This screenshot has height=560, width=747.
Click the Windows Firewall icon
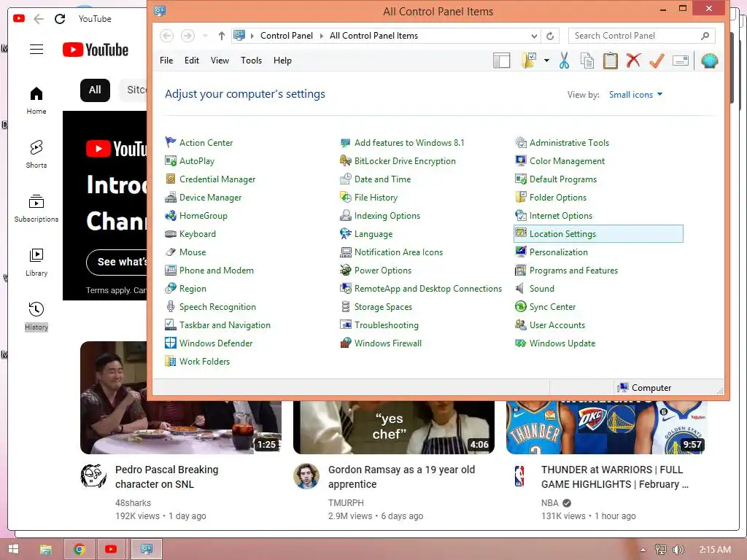tap(345, 343)
